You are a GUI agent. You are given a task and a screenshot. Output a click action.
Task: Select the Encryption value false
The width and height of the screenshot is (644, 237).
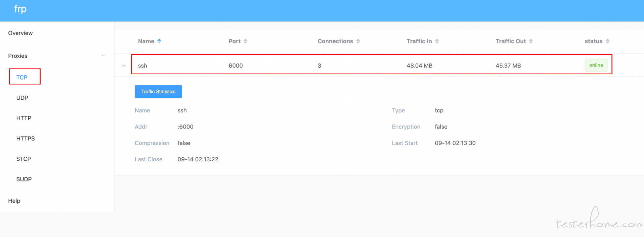pyautogui.click(x=441, y=127)
